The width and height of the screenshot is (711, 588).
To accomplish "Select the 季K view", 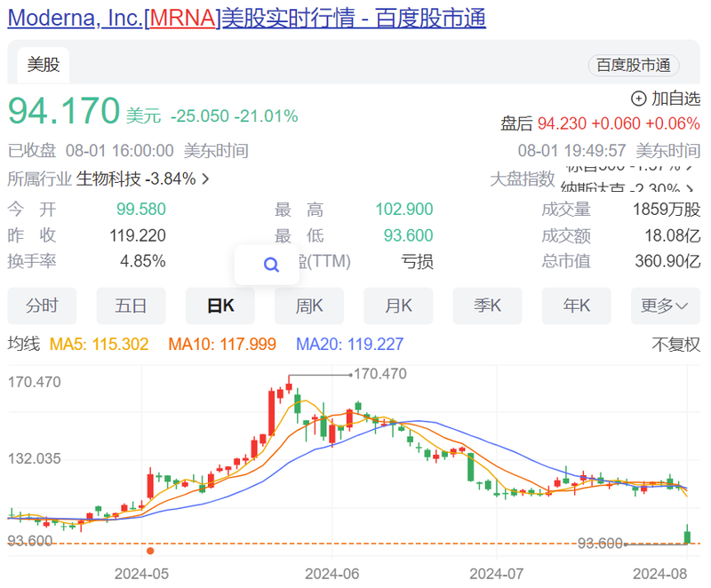I will pyautogui.click(x=487, y=306).
